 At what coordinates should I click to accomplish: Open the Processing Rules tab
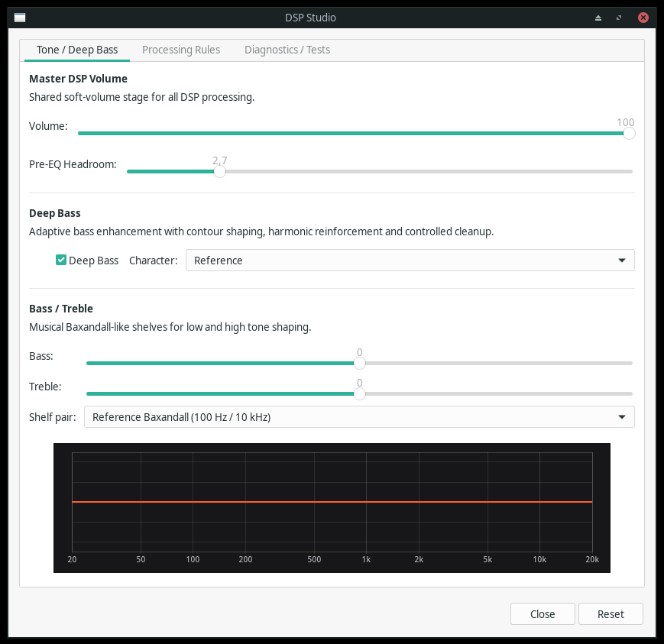pyautogui.click(x=181, y=50)
